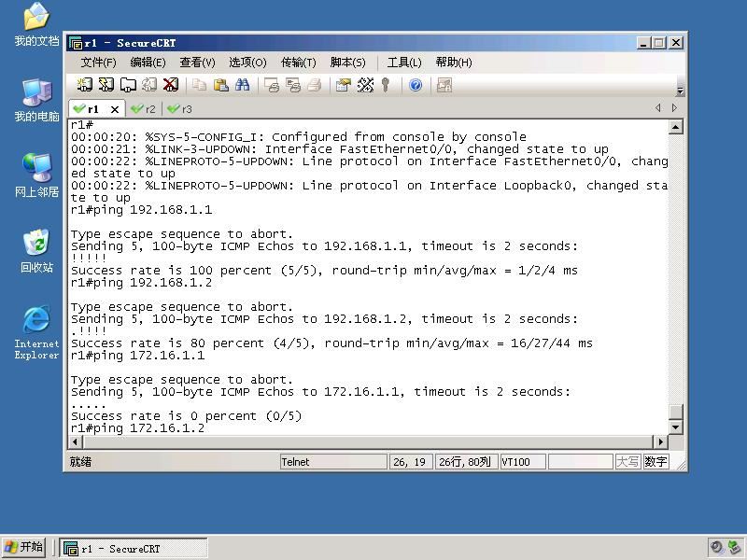Select Internet Explorer desktop icon
This screenshot has height=560, width=747.
coord(36,333)
